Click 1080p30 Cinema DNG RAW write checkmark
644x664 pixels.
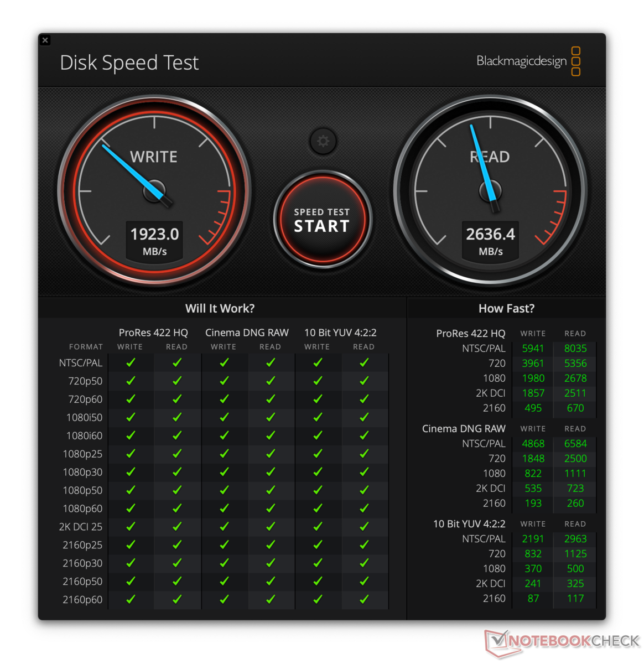coord(224,471)
